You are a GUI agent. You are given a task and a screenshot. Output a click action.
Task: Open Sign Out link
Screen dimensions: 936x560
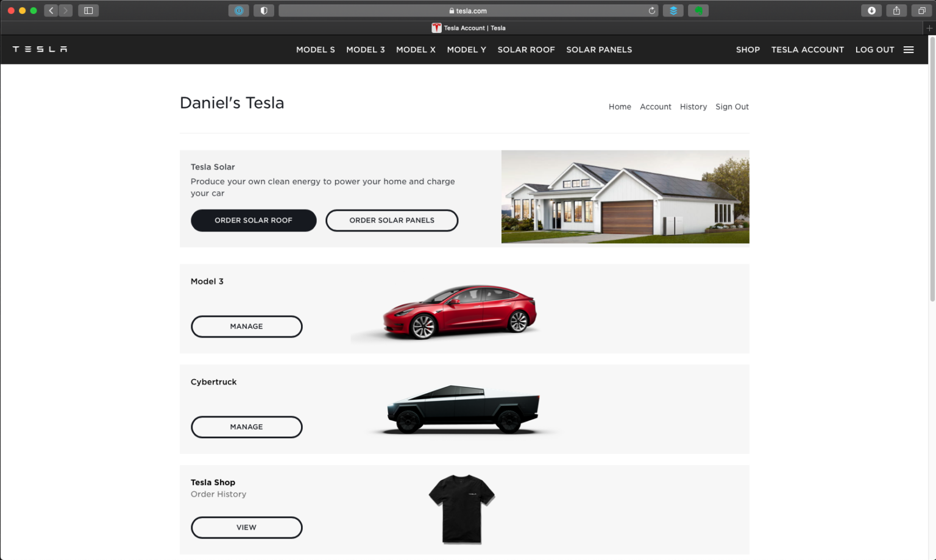732,107
